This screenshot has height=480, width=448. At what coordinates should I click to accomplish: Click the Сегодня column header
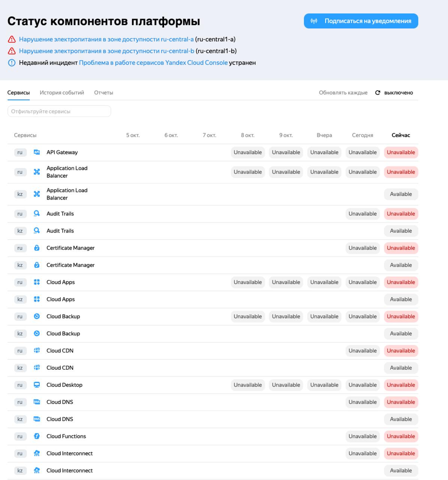(x=363, y=135)
